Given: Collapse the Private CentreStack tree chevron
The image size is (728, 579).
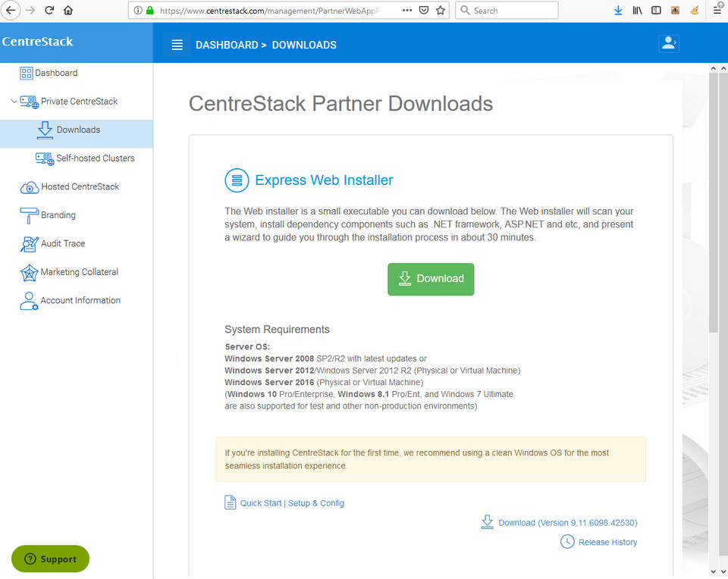Looking at the screenshot, I should pyautogui.click(x=13, y=101).
